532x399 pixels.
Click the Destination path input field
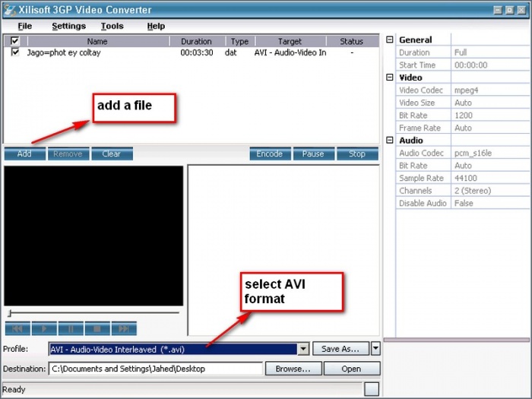pos(156,369)
